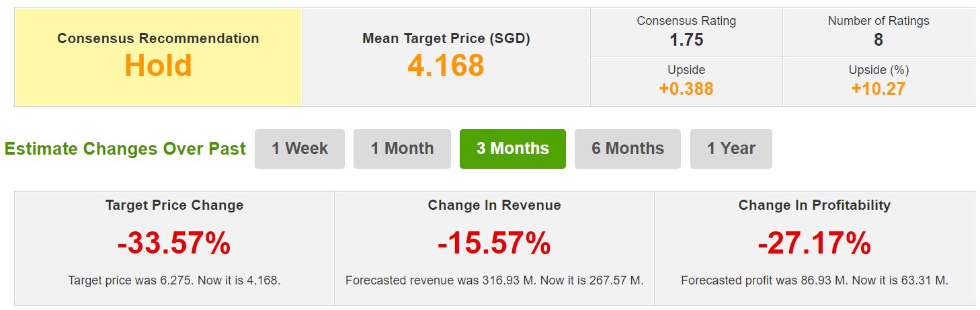Click the orange Hold recommendation text
Viewport: 980px width, 310px height.
[x=158, y=66]
